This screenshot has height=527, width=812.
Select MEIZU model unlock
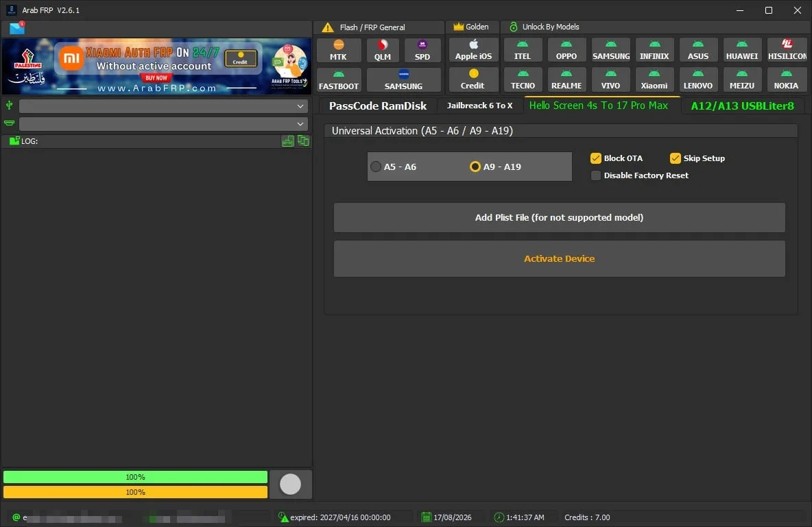click(x=742, y=79)
